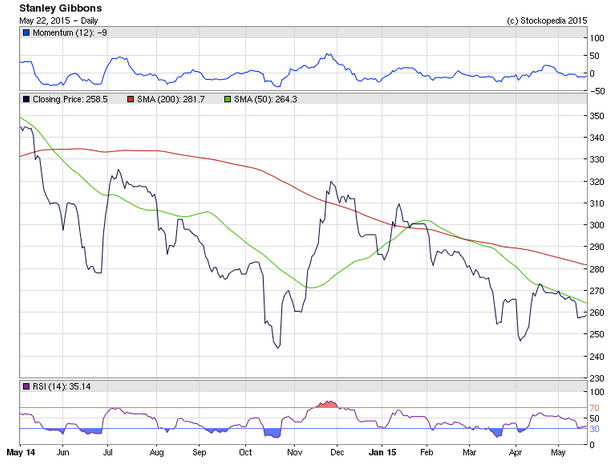Click the Apr x-axis label

point(516,452)
